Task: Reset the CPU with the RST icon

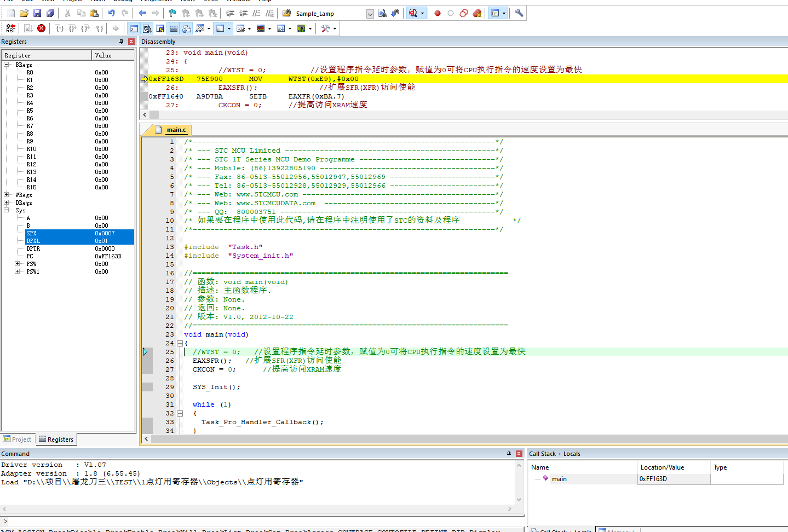Action: tap(11, 28)
